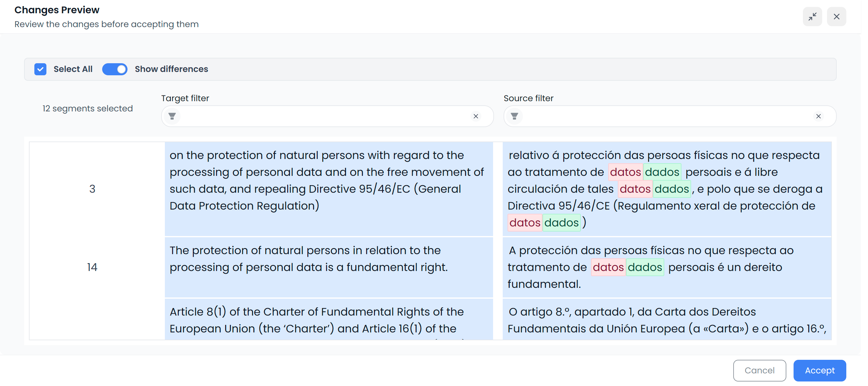
Task: Click the Target filter funnel icon
Action: [x=172, y=116]
